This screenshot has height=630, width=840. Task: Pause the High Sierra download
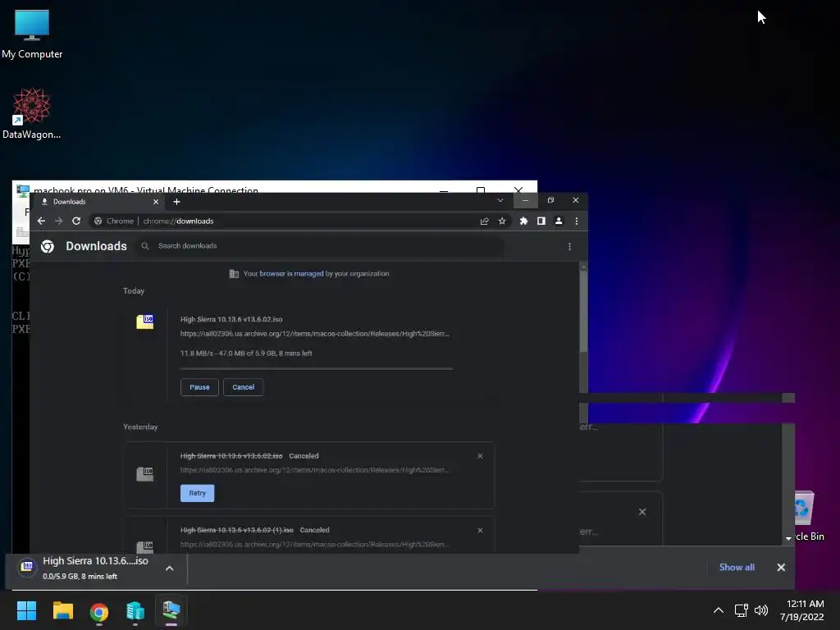click(x=199, y=387)
